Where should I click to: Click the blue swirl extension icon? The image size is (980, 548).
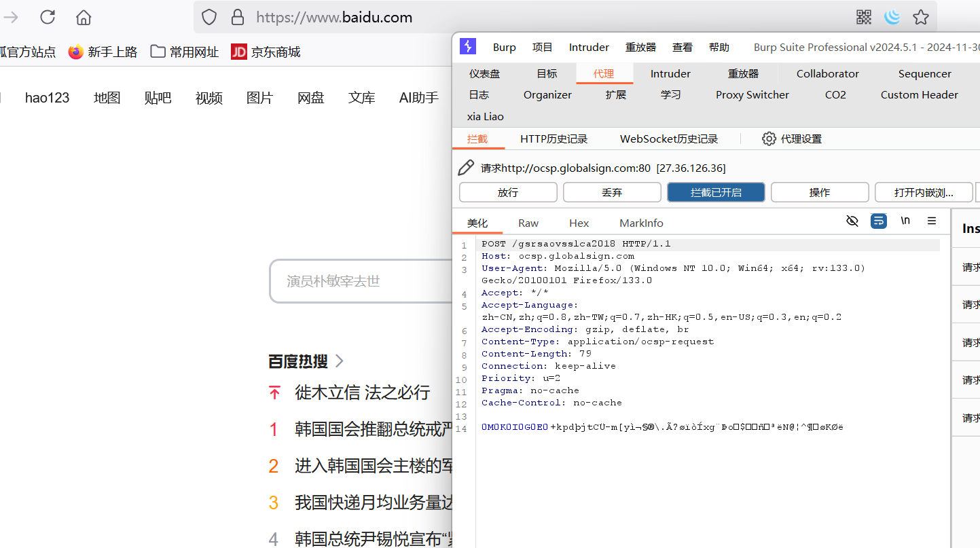(x=892, y=17)
